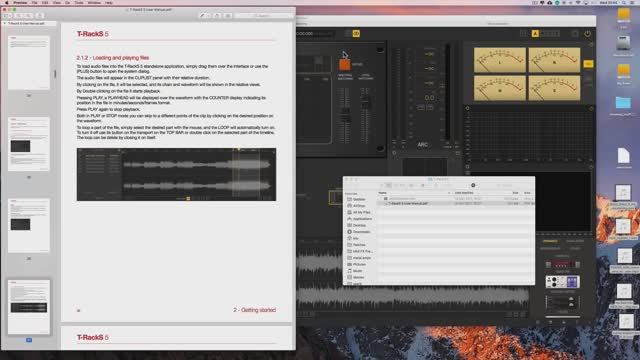Open the Edit menu in menu bar
This screenshot has height=360, width=640.
pos(45,2)
